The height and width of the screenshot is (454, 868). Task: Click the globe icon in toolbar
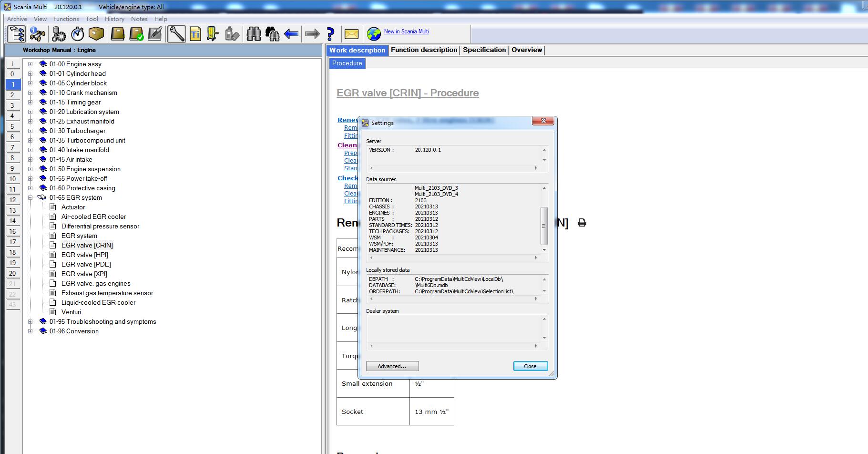point(374,34)
